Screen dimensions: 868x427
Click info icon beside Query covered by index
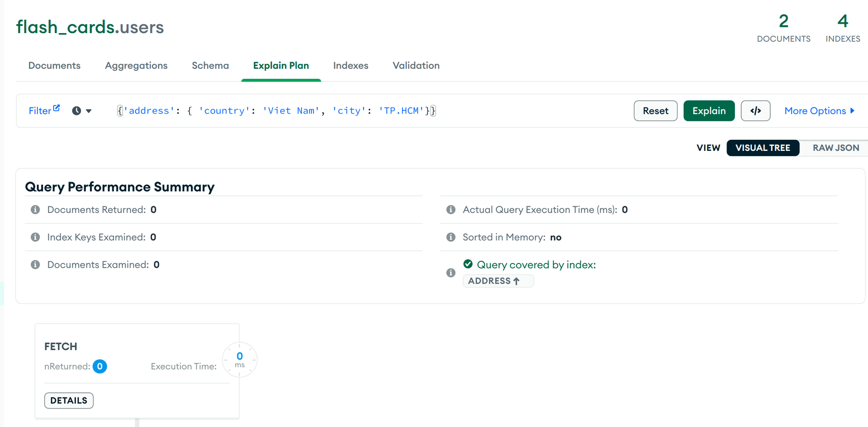[451, 272]
